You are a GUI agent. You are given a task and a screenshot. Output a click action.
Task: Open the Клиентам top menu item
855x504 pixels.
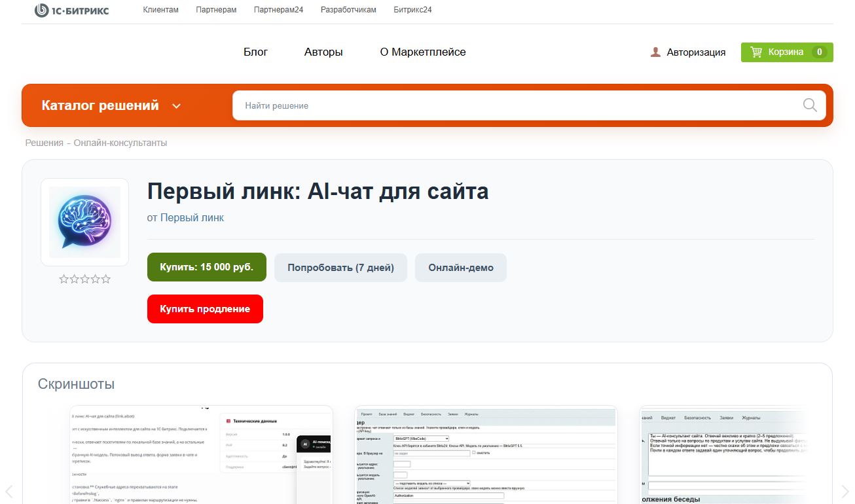[160, 10]
